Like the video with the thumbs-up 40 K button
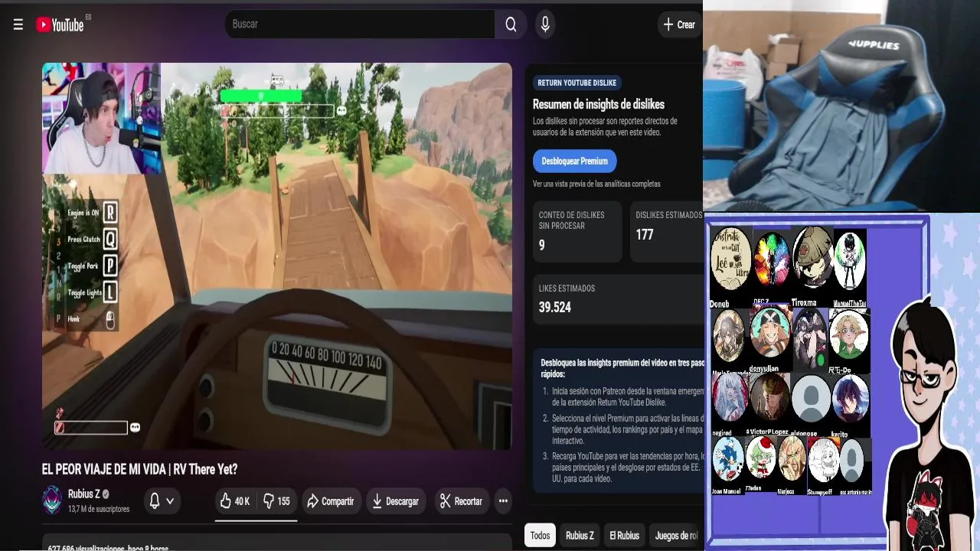 (x=234, y=501)
